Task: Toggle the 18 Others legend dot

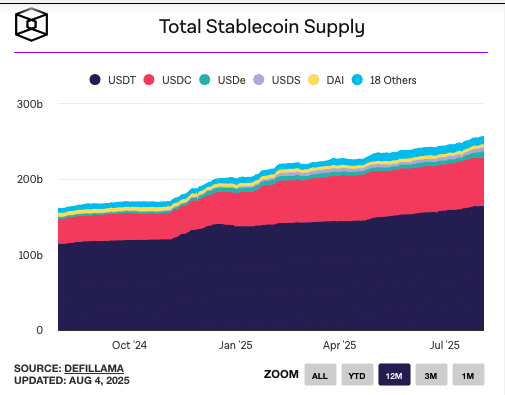Action: pyautogui.click(x=357, y=80)
